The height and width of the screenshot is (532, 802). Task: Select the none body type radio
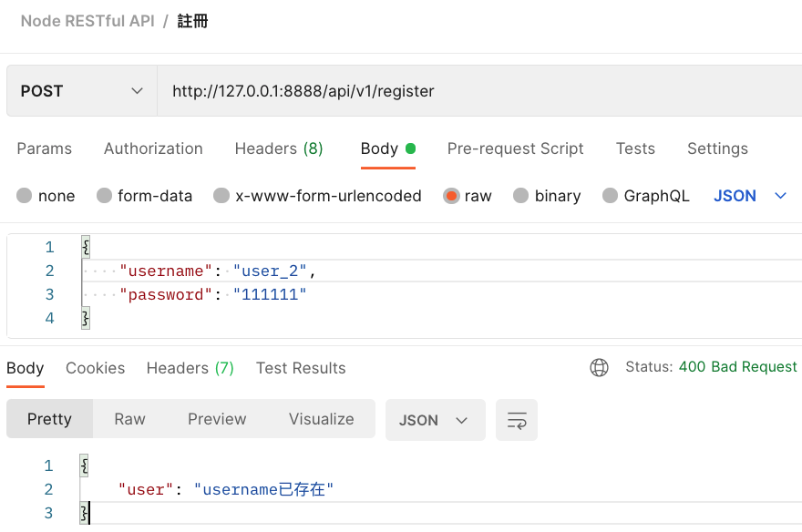(x=24, y=195)
